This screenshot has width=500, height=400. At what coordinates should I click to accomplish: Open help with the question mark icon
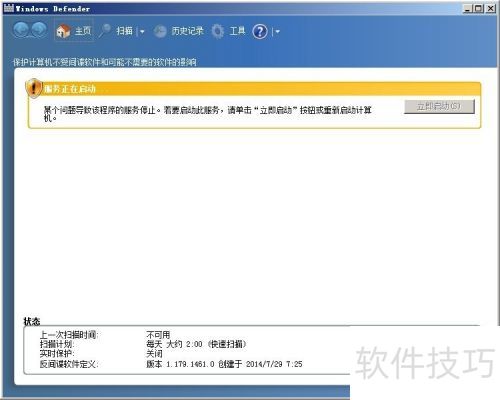[x=260, y=32]
